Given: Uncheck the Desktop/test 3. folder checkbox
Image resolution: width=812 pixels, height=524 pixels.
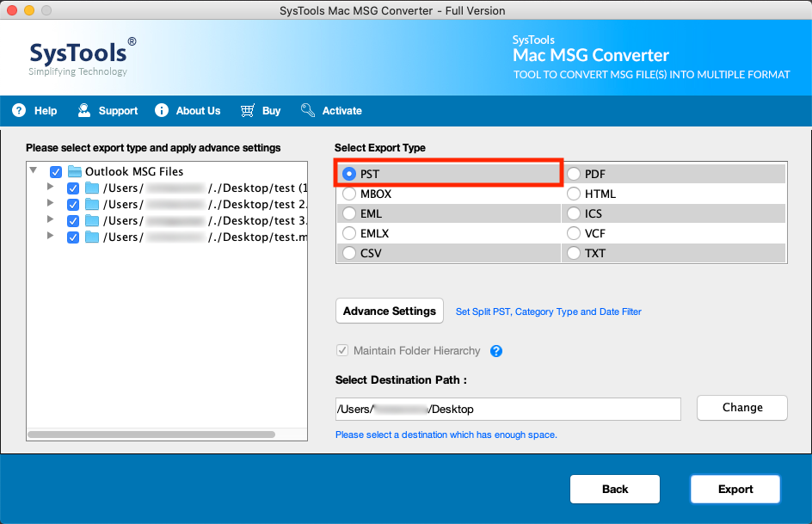Looking at the screenshot, I should click(73, 221).
